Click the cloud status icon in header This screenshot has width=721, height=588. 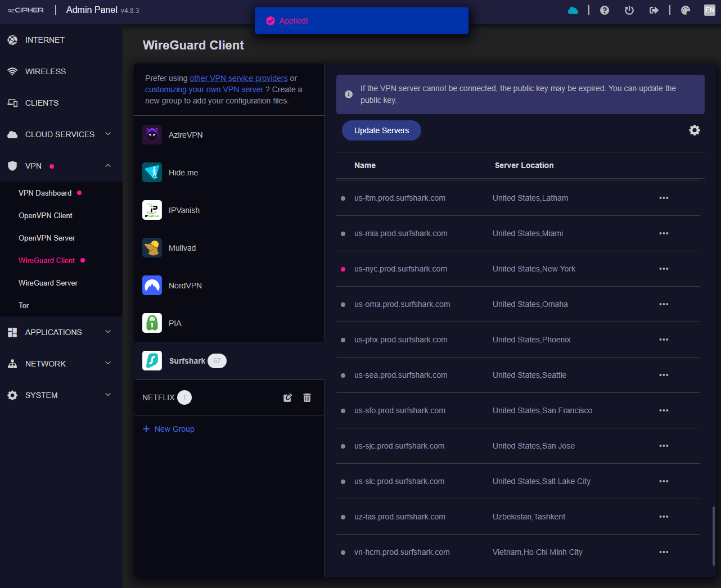[573, 10]
